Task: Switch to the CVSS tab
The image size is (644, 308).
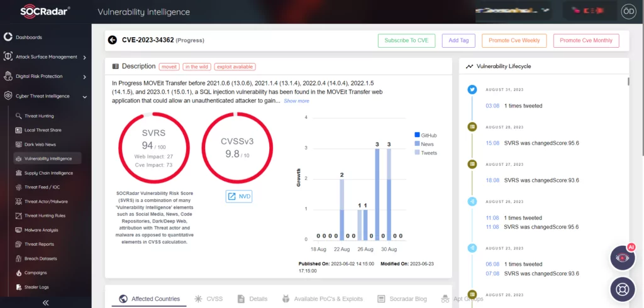Action: (x=209, y=299)
